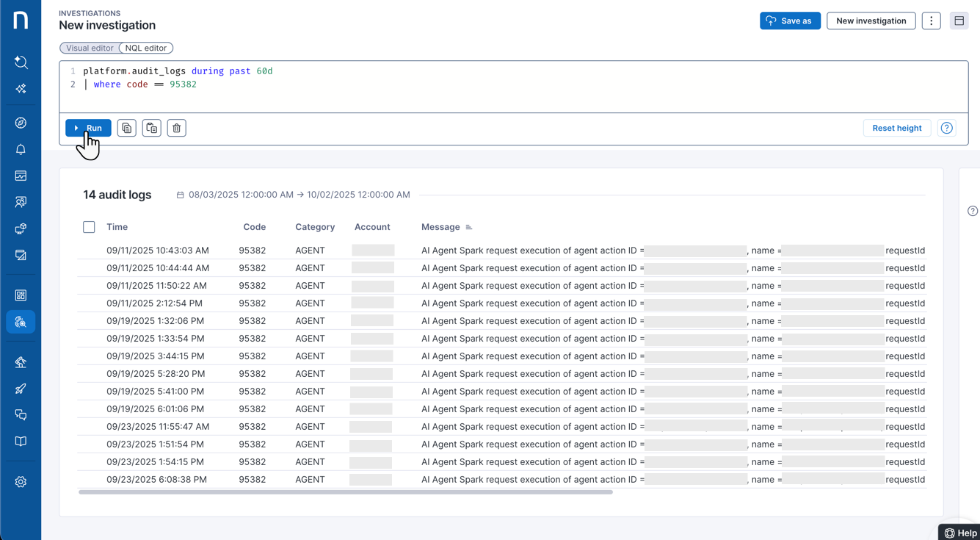
Task: Open the compass explore icon
Action: [x=21, y=123]
